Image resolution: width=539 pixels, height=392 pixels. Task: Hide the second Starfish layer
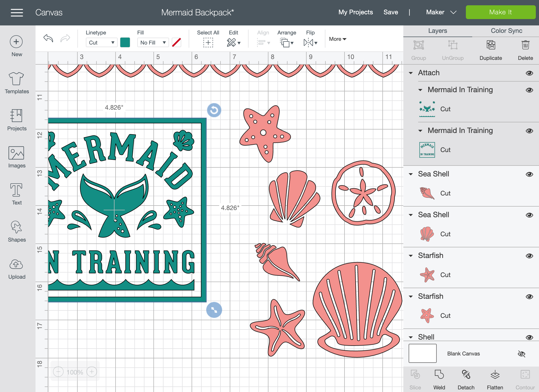[x=529, y=297]
